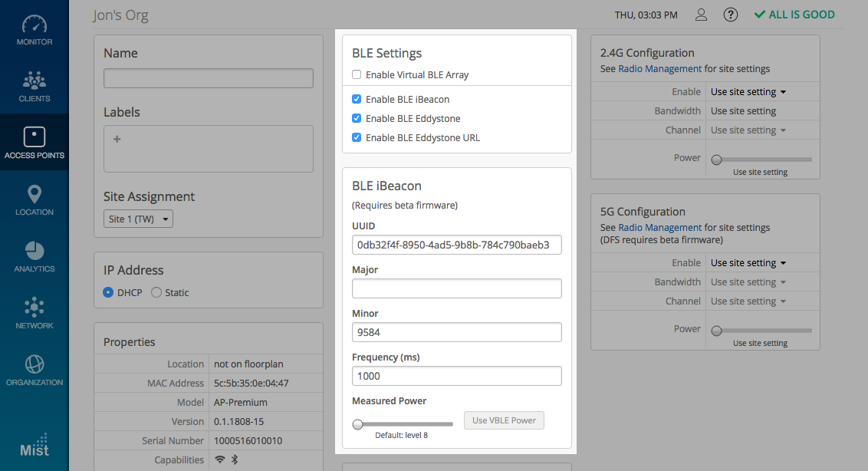This screenshot has width=868, height=471.
Task: Enable Virtual BLE Array checkbox
Action: tap(357, 75)
